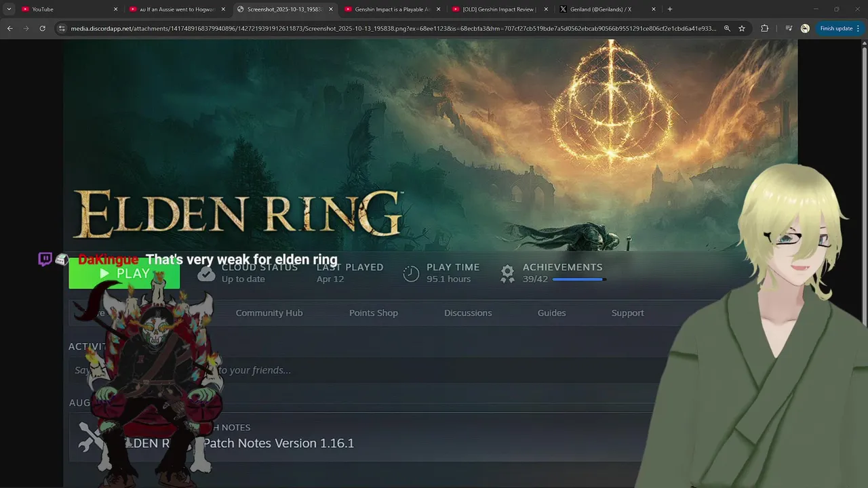Open the Discussions link
Viewport: 868px width, 488px height.
[468, 312]
